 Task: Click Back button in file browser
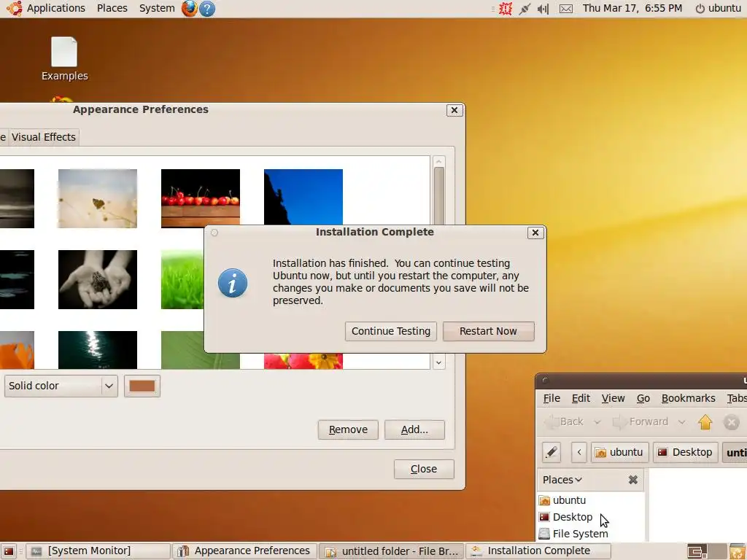point(564,422)
